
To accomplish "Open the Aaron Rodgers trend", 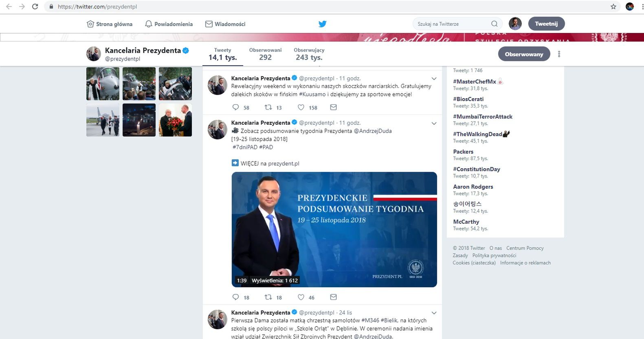I will click(x=473, y=187).
